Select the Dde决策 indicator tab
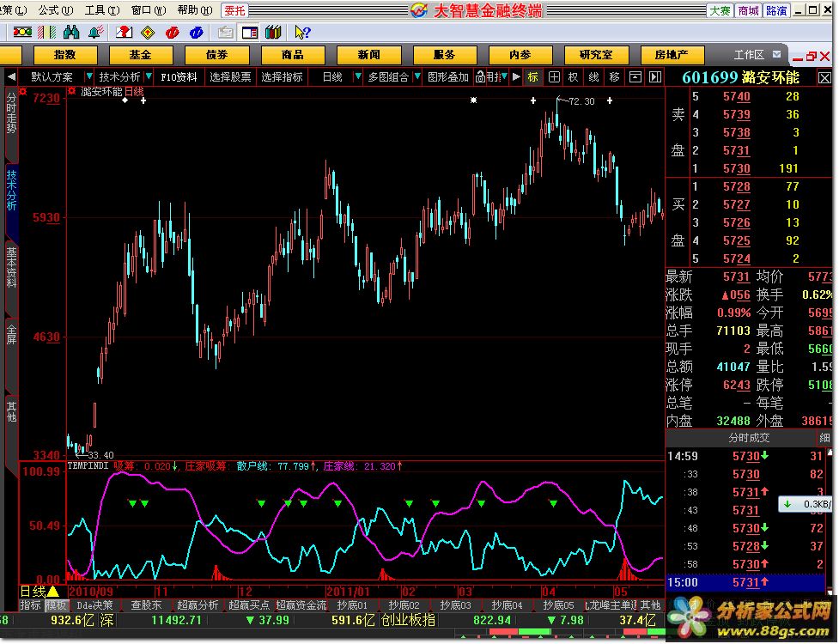839x644 pixels. click(94, 605)
